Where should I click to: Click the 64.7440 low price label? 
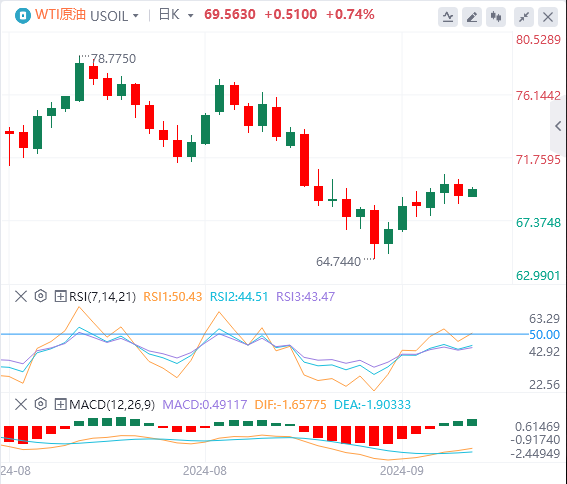[338, 262]
